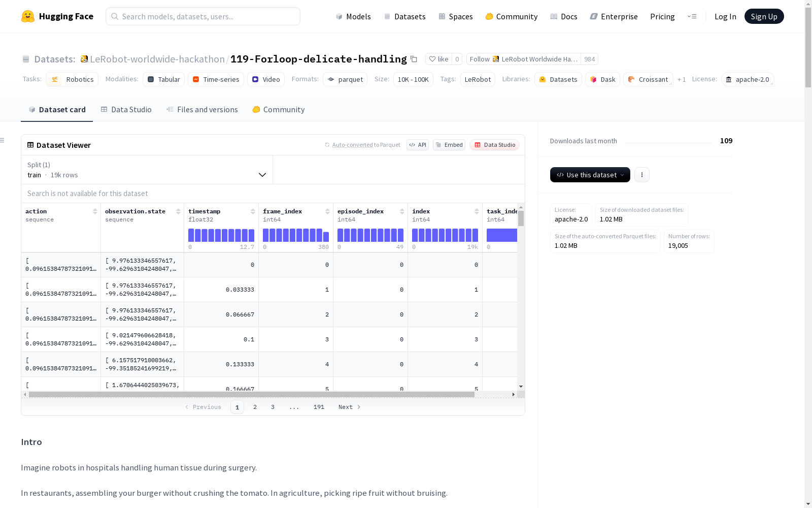Sort the index column

[x=477, y=211]
